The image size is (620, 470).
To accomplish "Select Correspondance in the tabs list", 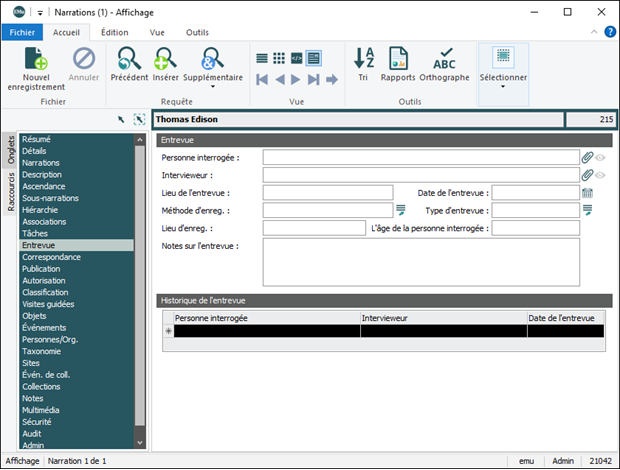I will click(52, 257).
